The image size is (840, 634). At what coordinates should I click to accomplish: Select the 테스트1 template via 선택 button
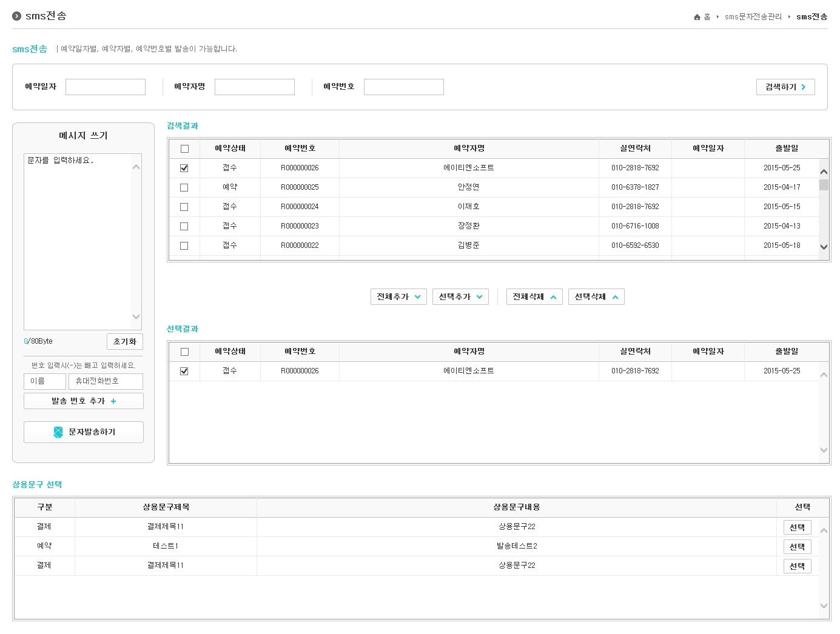[797, 547]
